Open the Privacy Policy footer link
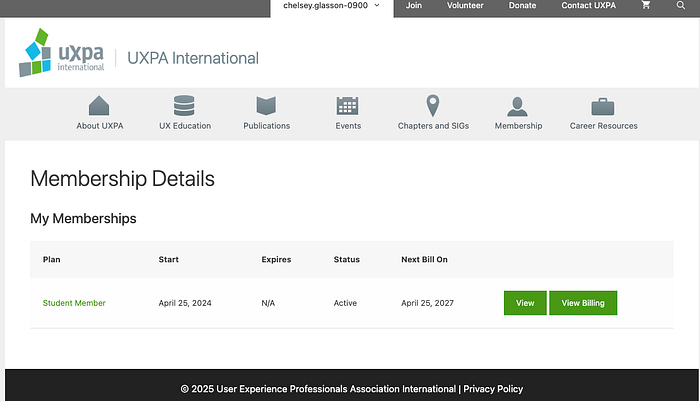The image size is (700, 401). (x=493, y=389)
